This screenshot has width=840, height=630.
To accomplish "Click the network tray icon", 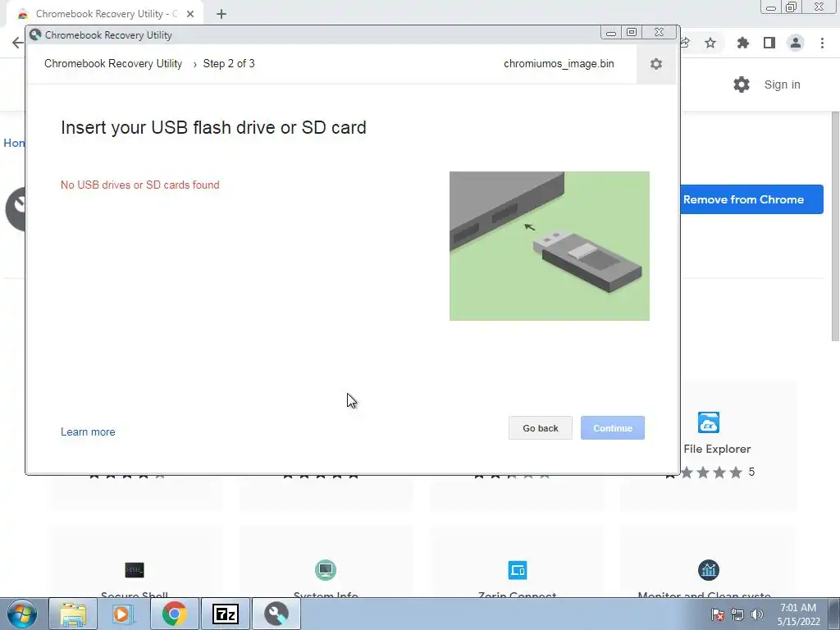I will (737, 614).
